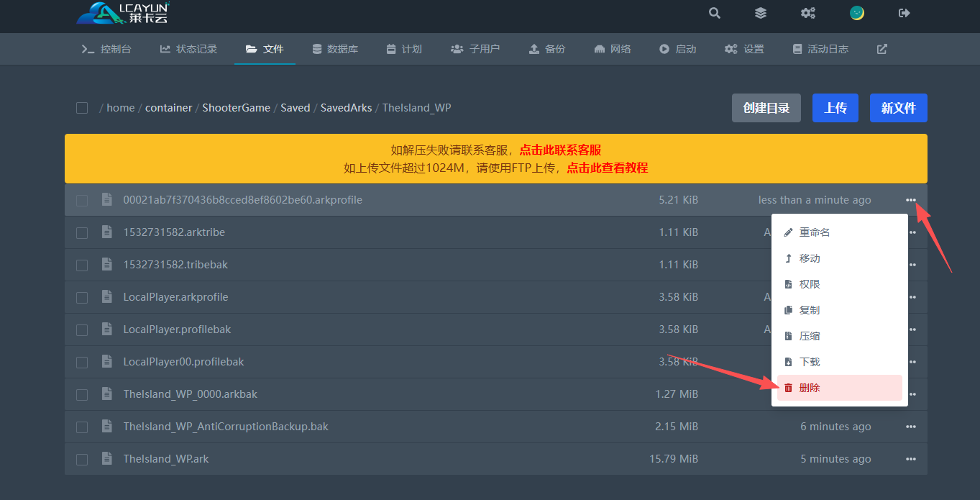
Task: Open options menu for TheIsland_WP.ark
Action: pos(911,459)
